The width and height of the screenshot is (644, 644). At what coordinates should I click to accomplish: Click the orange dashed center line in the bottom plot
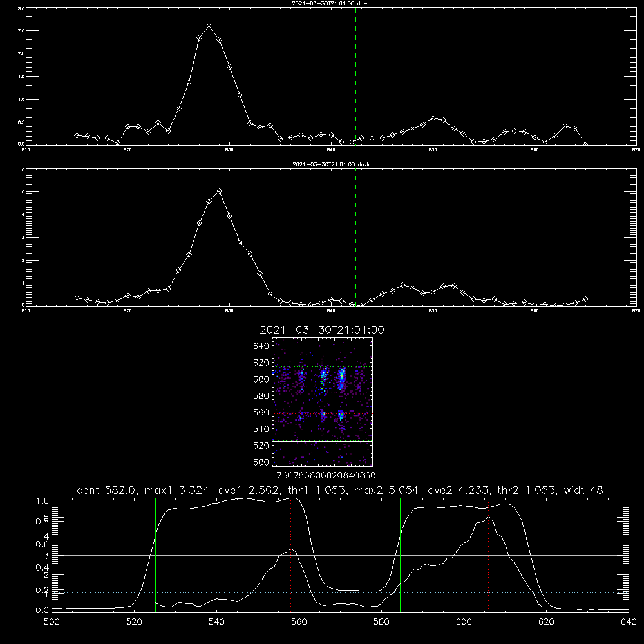click(x=390, y=554)
